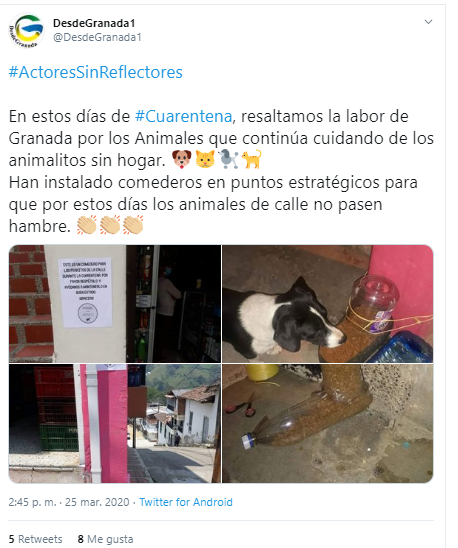Click the cat face emoji
This screenshot has width=458, height=548.
click(205, 159)
